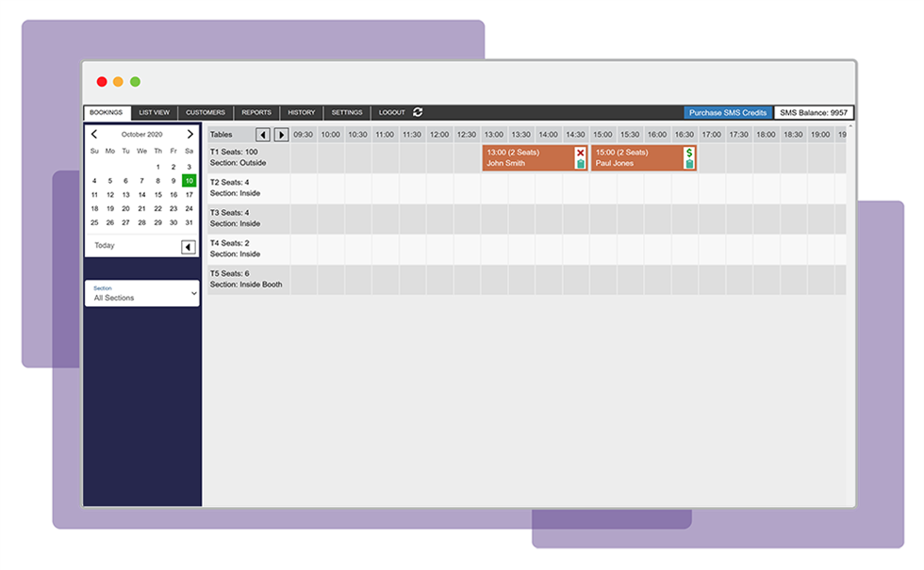Select October 25 in the calendar
The image size is (924, 570).
94,222
